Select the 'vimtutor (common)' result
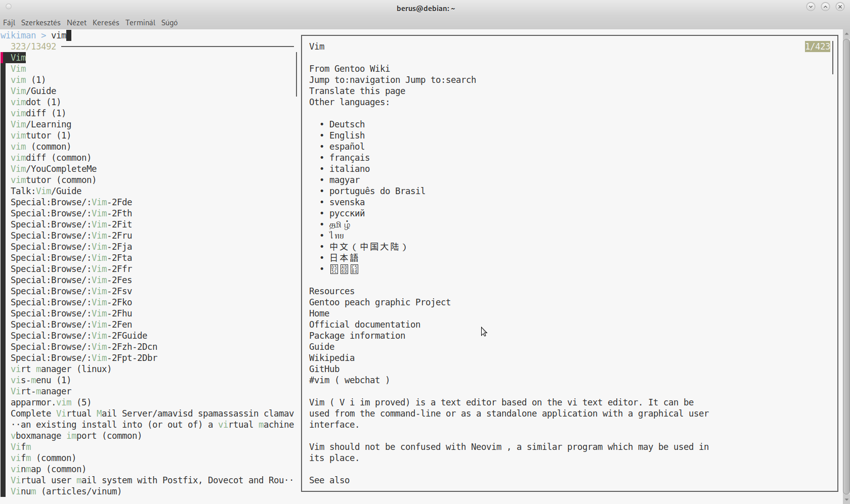The width and height of the screenshot is (850, 504). 54,180
